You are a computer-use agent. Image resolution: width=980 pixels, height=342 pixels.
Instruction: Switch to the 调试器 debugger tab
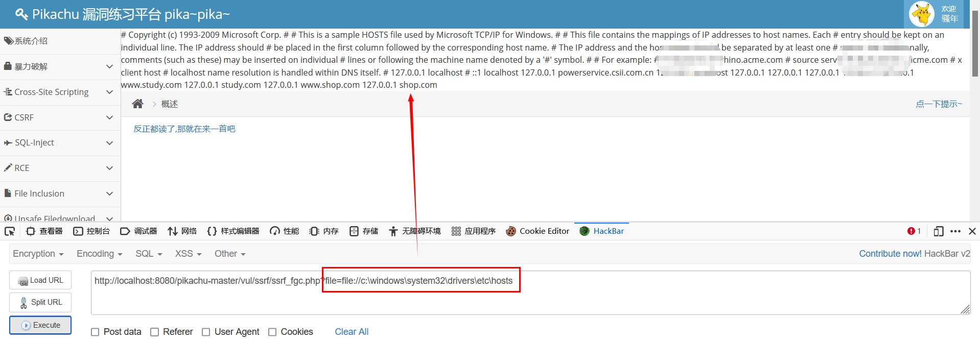(x=138, y=231)
